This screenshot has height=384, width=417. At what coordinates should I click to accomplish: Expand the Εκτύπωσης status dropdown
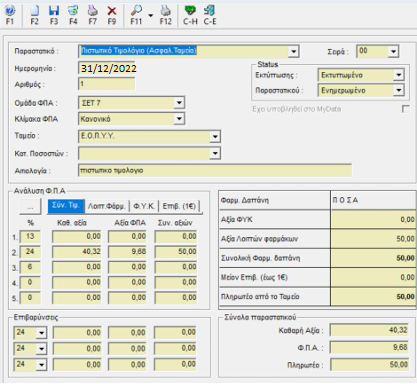click(399, 75)
